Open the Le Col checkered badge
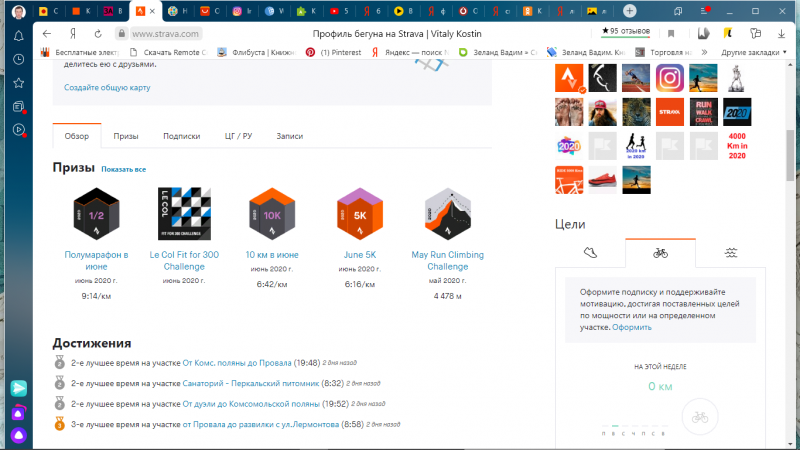 point(184,214)
